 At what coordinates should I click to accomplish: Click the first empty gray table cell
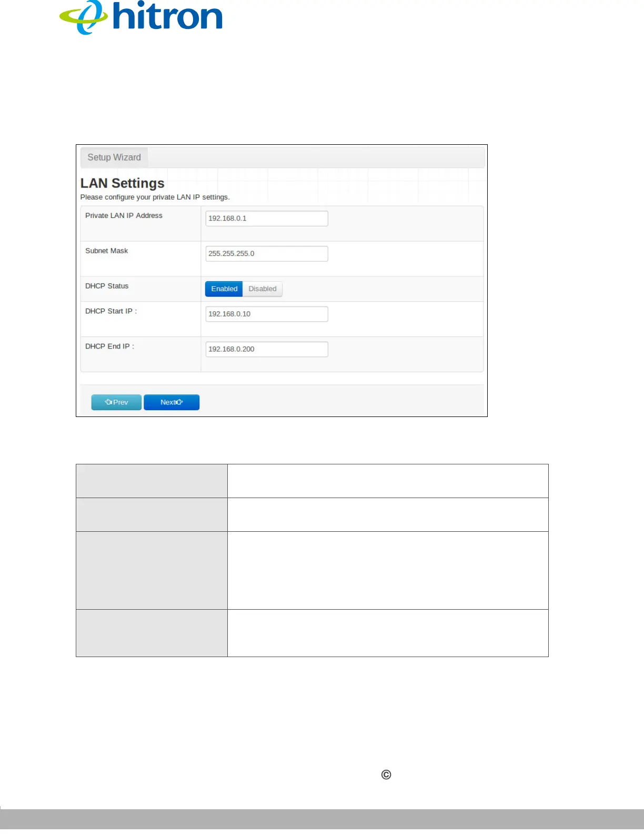(152, 481)
